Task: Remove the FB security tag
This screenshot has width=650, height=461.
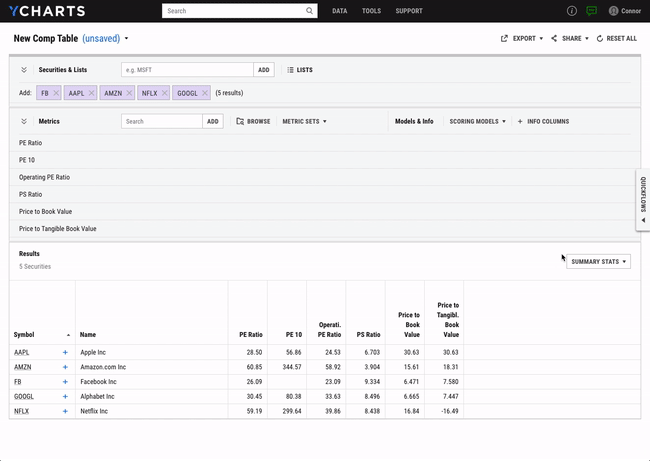Action: [x=56, y=93]
